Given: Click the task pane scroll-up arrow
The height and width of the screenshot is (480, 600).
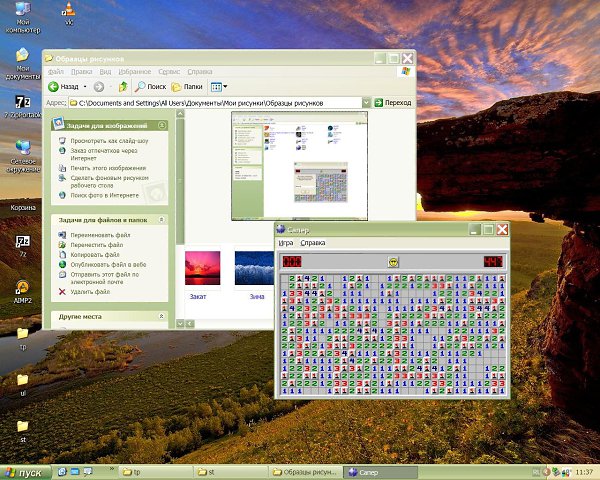Looking at the screenshot, I should coord(180,114).
